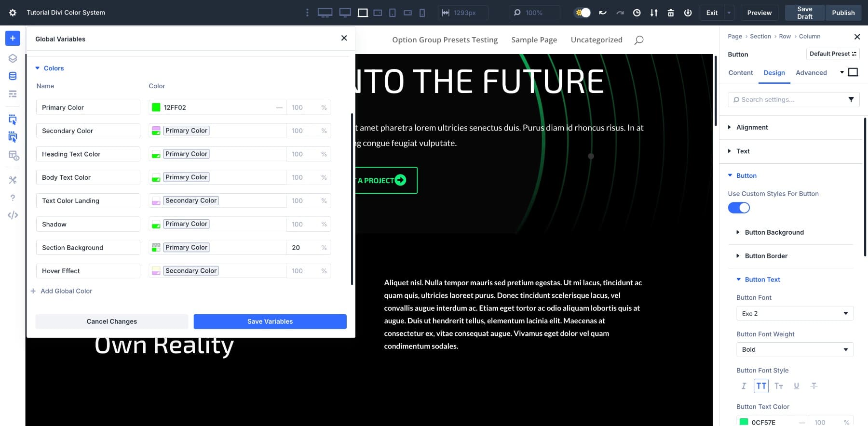Viewport: 868px width, 426px height.
Task: Click the green Primary Color swatch
Action: (x=156, y=107)
